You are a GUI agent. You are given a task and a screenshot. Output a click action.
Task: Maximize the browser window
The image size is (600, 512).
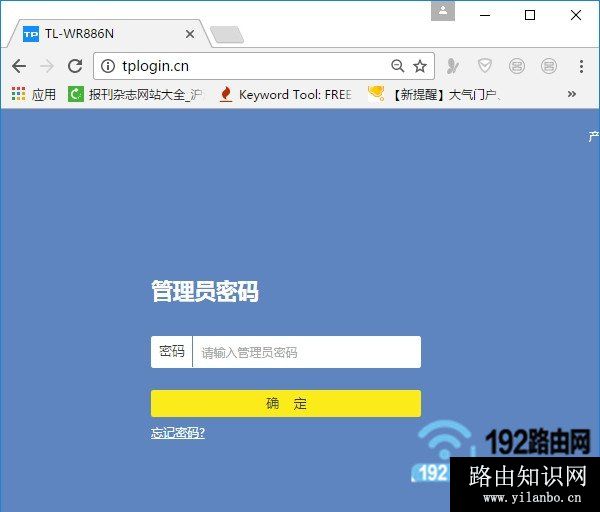click(x=530, y=15)
